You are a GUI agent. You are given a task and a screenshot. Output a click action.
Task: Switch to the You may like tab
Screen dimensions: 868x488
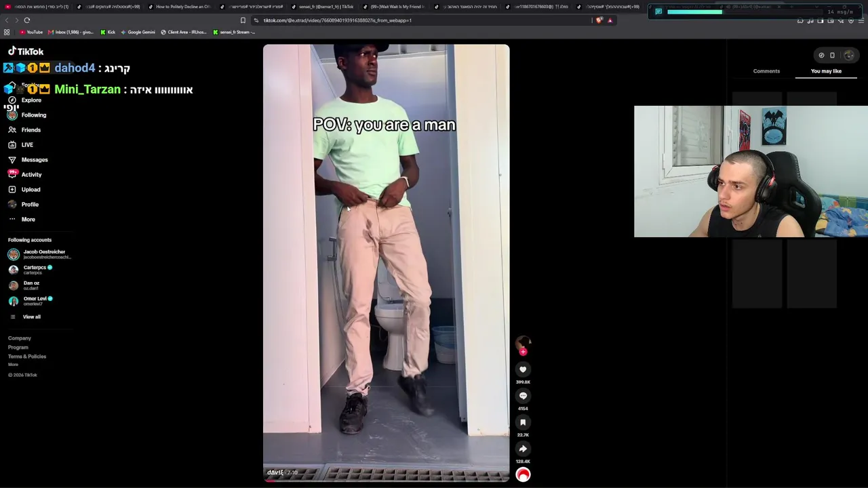[x=826, y=71]
